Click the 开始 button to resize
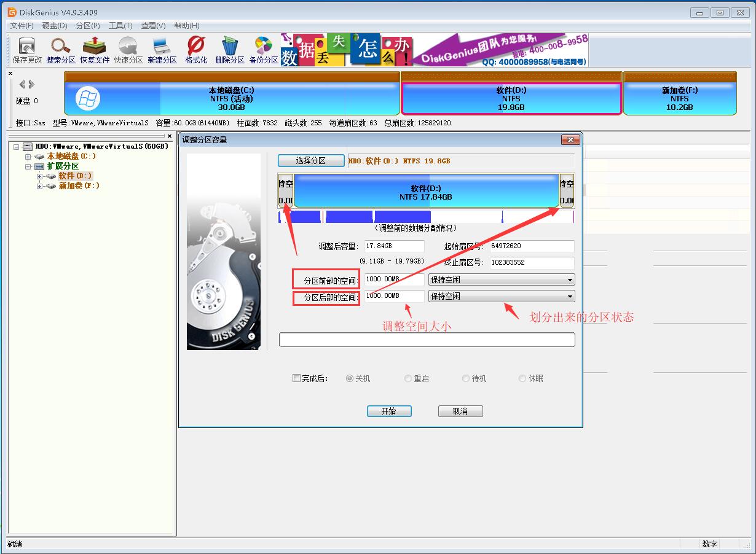 coord(389,411)
